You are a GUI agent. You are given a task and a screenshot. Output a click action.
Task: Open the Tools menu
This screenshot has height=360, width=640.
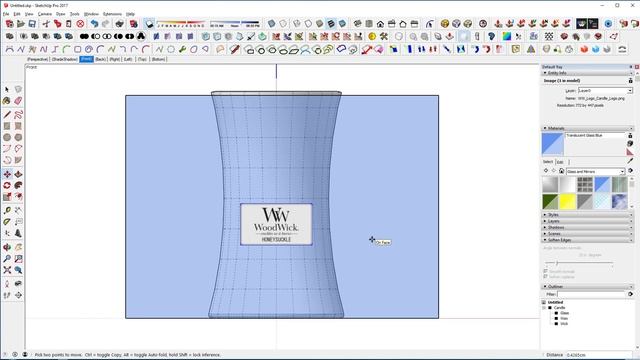coord(75,14)
